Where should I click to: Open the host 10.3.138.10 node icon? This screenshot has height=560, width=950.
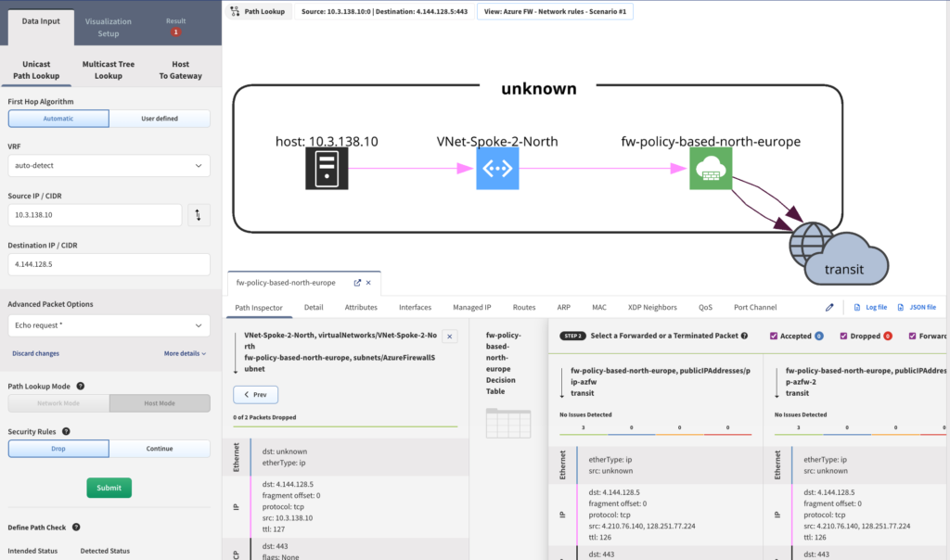(x=327, y=170)
